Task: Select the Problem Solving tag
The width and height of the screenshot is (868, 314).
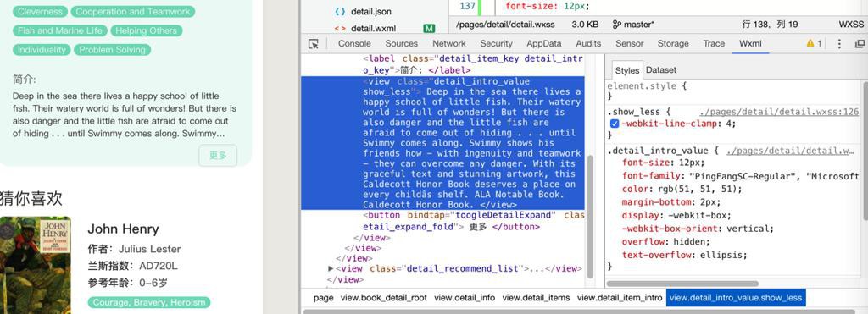Action: pos(113,50)
